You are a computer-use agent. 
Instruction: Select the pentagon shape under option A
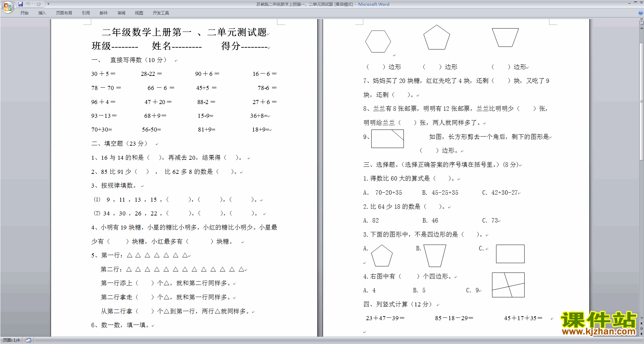point(382,256)
